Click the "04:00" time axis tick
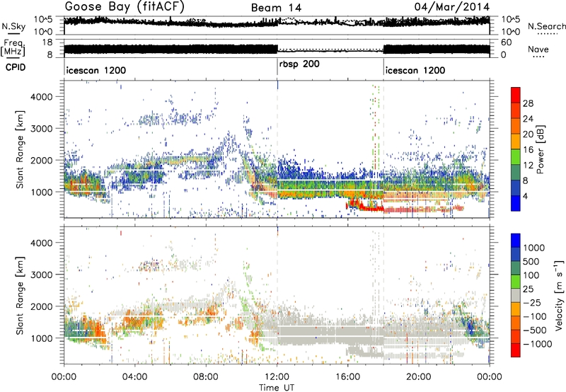 click(134, 377)
